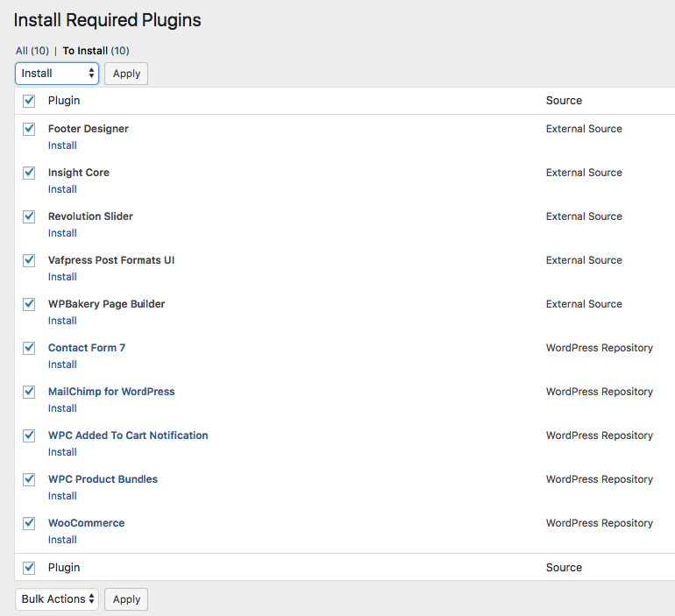
Task: Click Install under Vafpress Post Formats UI
Action: coord(62,277)
